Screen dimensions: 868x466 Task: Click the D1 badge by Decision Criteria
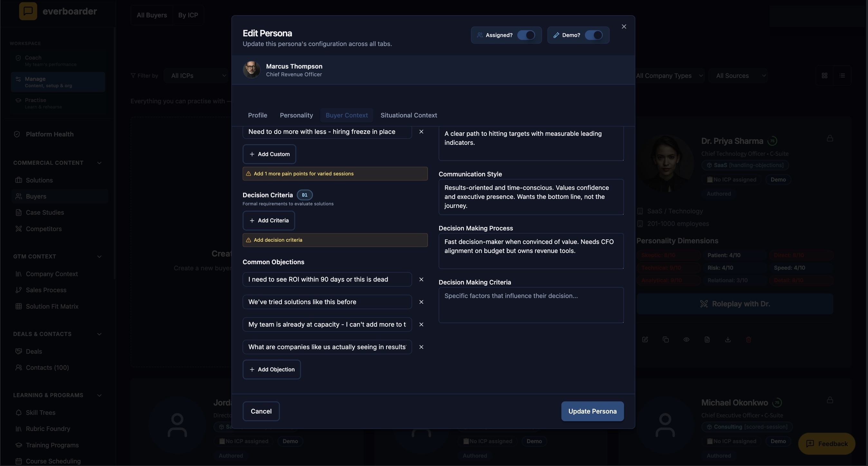click(x=305, y=195)
